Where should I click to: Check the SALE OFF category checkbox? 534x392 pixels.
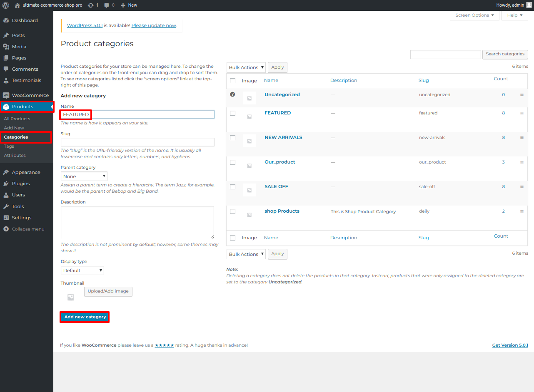click(x=232, y=187)
